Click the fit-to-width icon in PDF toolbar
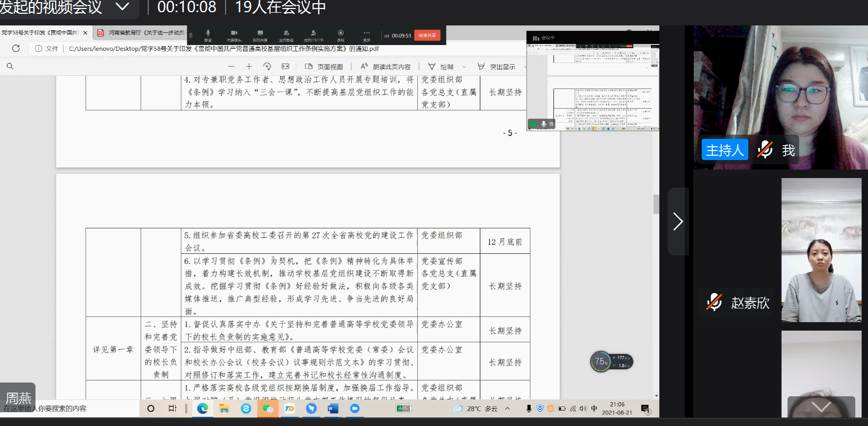The height and width of the screenshot is (426, 868). pos(285,66)
